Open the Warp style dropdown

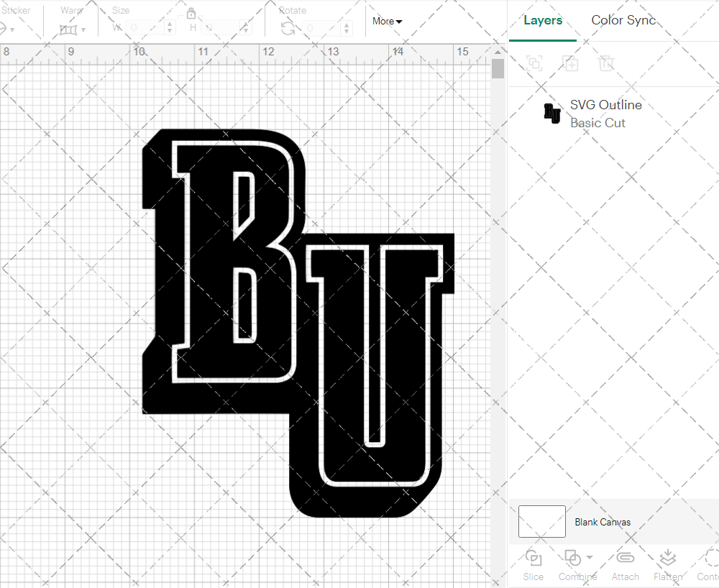coord(84,29)
